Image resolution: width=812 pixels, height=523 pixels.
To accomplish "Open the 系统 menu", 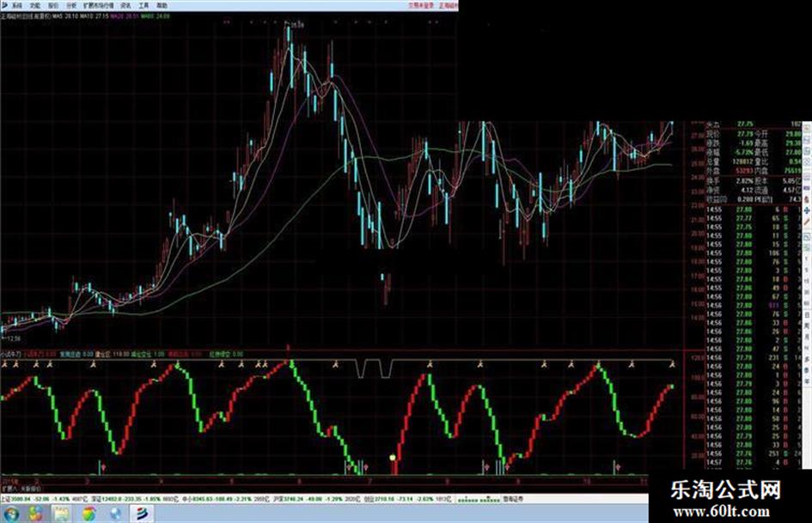I will pos(17,6).
